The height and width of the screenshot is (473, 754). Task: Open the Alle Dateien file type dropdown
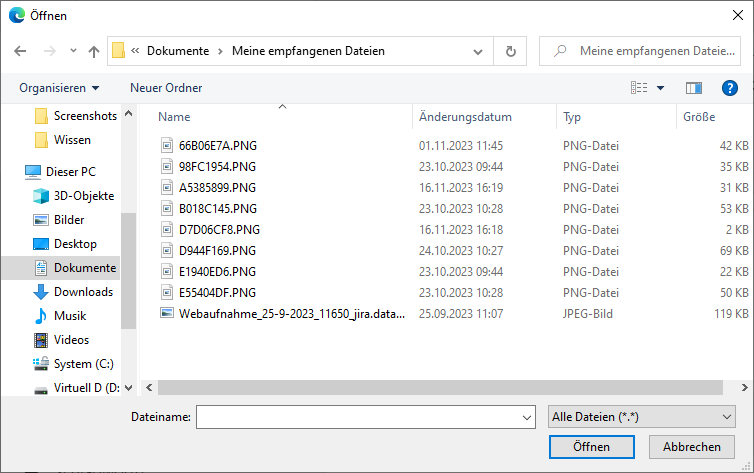[641, 417]
